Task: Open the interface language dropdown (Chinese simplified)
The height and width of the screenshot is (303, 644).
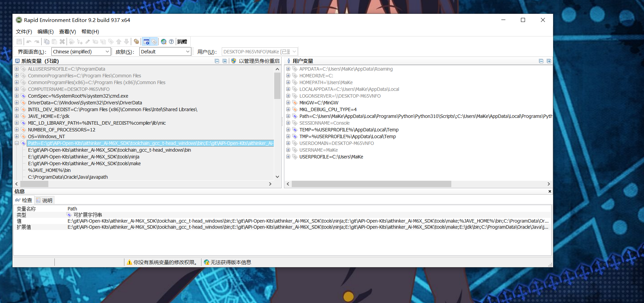Action: 81,52
